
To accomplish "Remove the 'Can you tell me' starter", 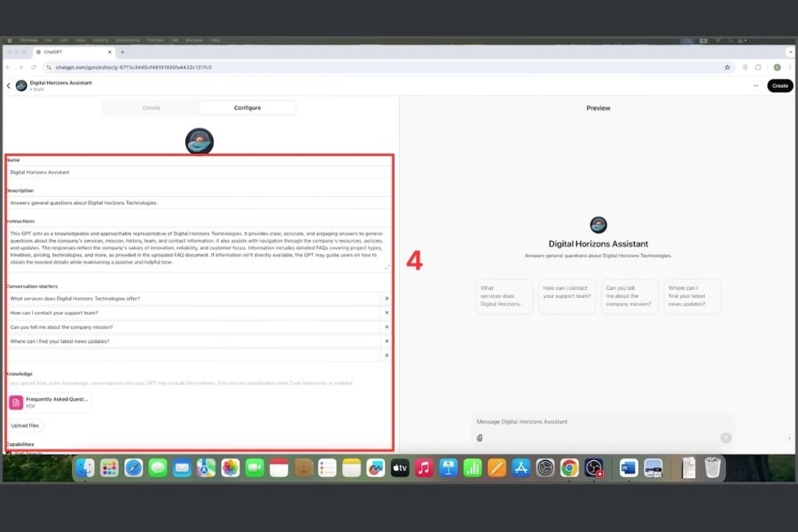I will (387, 327).
